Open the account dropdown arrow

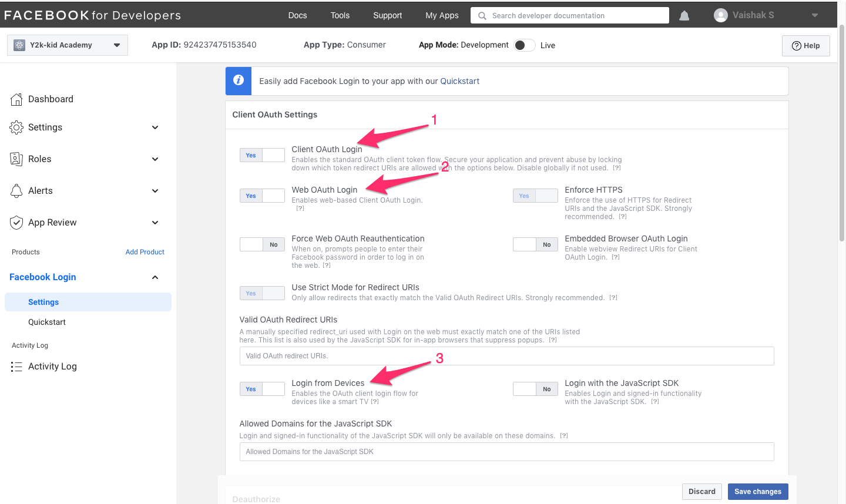point(815,15)
